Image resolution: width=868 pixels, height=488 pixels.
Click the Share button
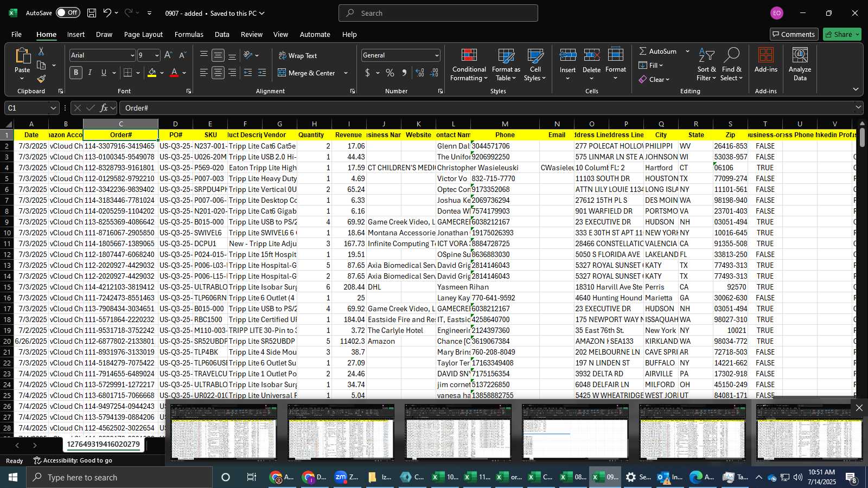click(842, 34)
